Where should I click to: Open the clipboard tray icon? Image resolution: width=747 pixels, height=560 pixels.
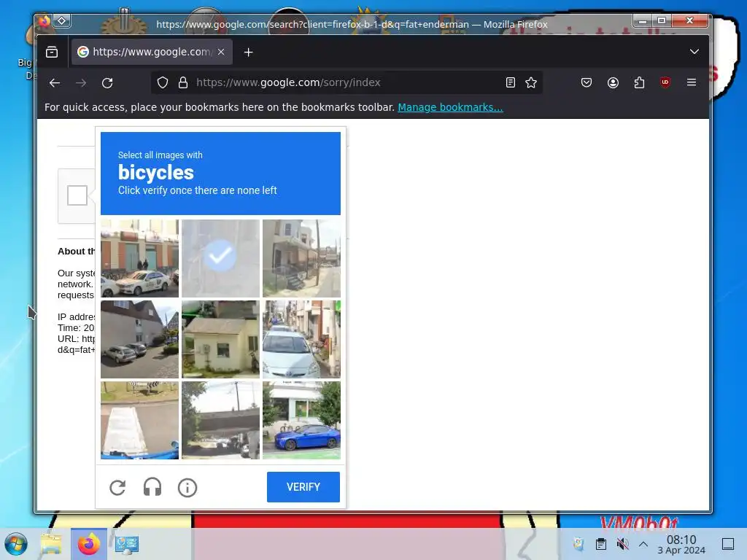[601, 544]
